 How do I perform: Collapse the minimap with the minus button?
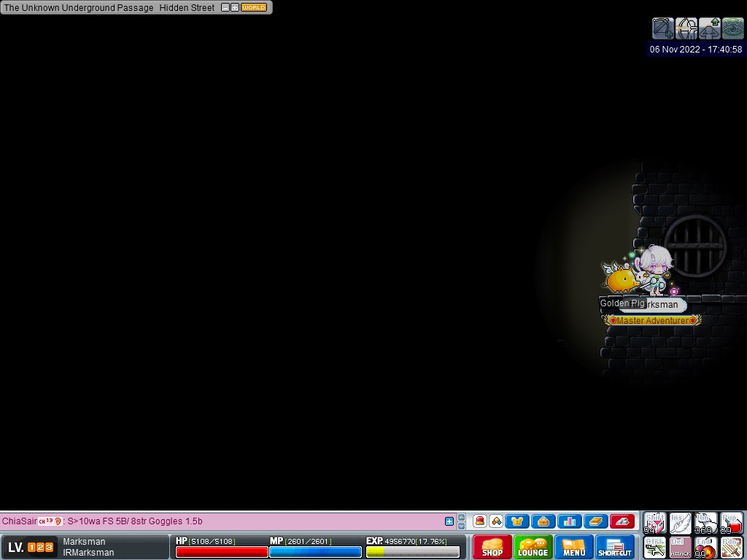(x=225, y=7)
